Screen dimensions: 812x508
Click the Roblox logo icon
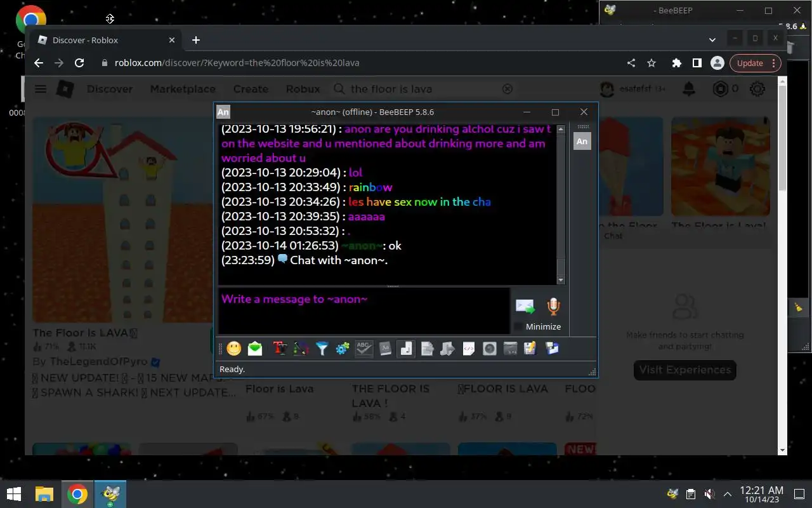[x=65, y=89]
